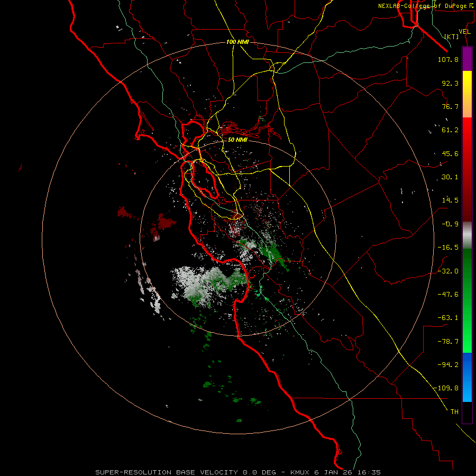Click the 30.1 velocity scale value
476x476 pixels.
(x=450, y=177)
